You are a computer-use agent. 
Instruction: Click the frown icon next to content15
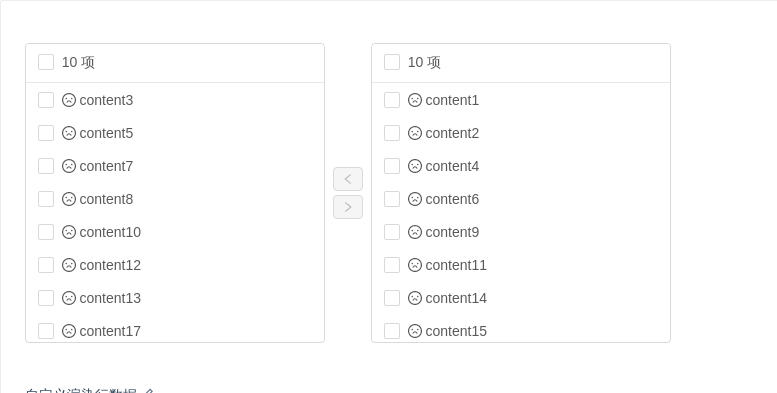coord(415,331)
